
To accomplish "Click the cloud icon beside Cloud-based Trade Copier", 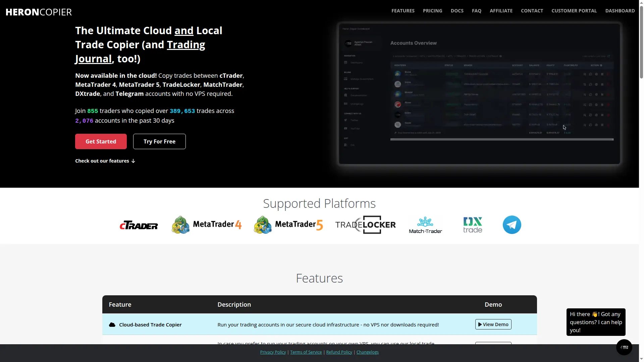I will pos(112,324).
